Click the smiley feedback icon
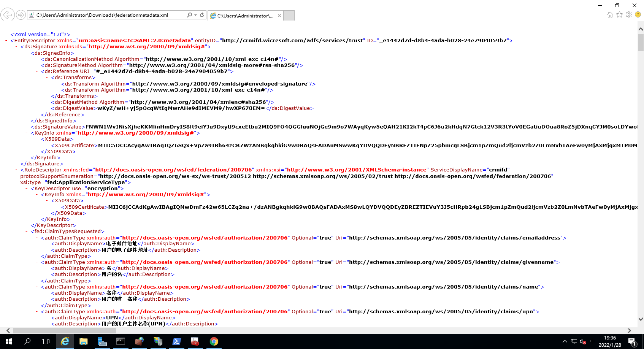Viewport: 644px width, 349px height. click(x=638, y=14)
